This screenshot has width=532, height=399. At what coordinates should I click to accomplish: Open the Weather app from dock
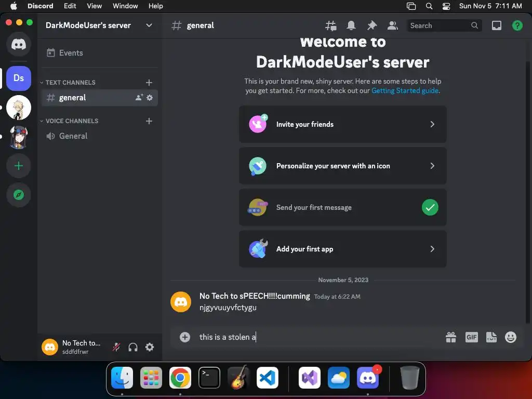pos(339,378)
